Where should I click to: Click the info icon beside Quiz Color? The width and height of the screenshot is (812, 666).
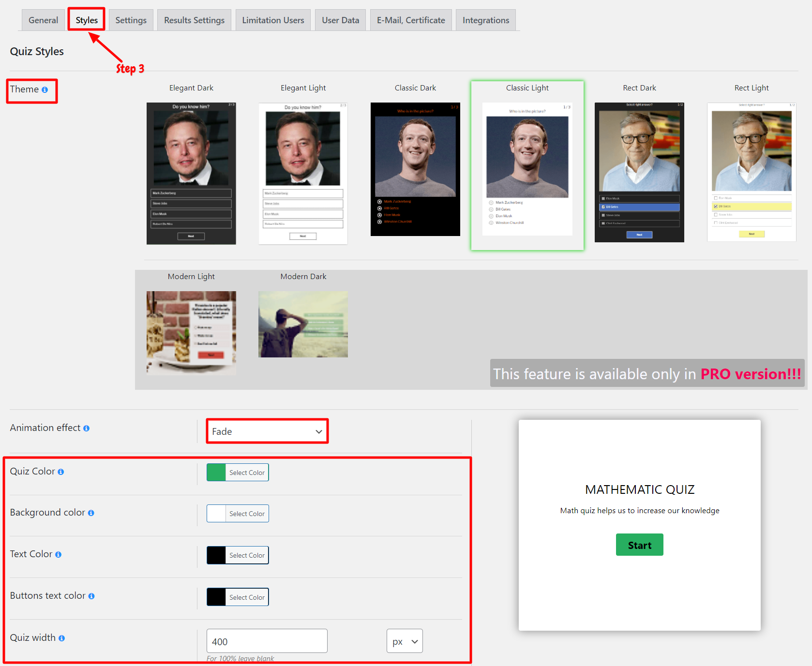coord(61,472)
